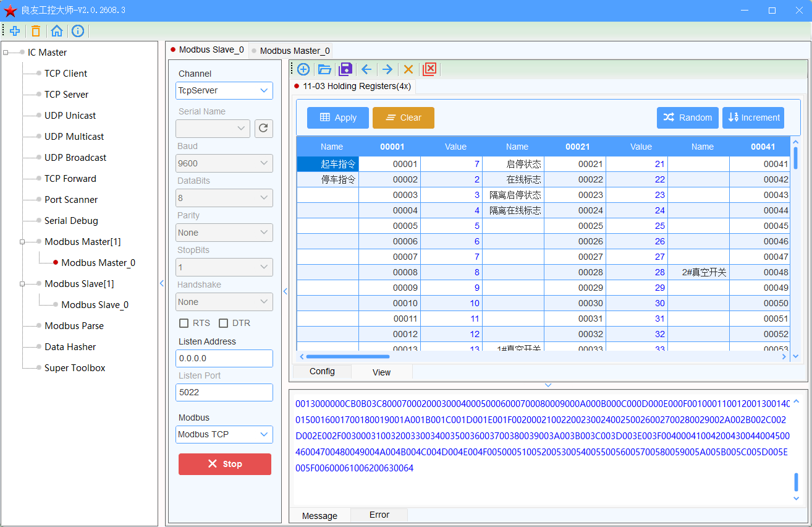Switch to the View tab

(x=382, y=372)
